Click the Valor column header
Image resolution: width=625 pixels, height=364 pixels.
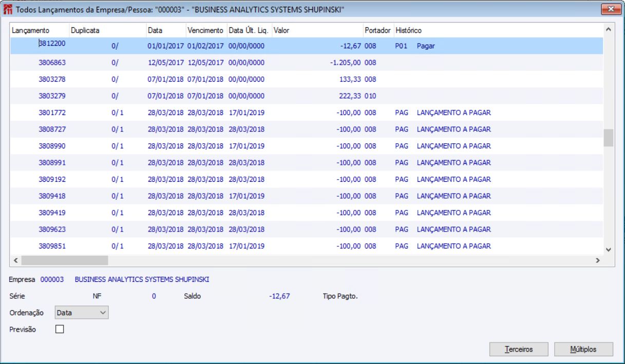[x=317, y=30]
